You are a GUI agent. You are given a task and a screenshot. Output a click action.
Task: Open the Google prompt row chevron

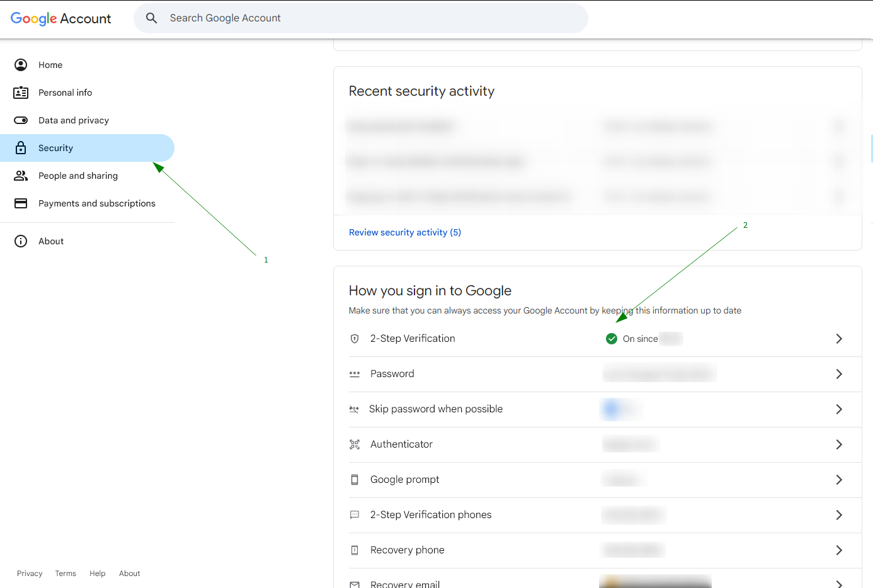[838, 480]
